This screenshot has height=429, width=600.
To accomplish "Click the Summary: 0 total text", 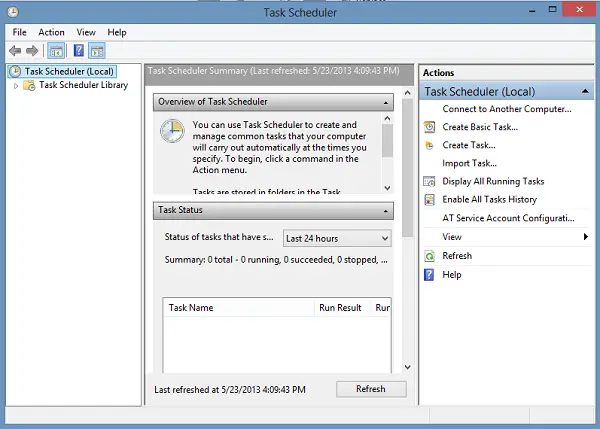I will click(276, 260).
